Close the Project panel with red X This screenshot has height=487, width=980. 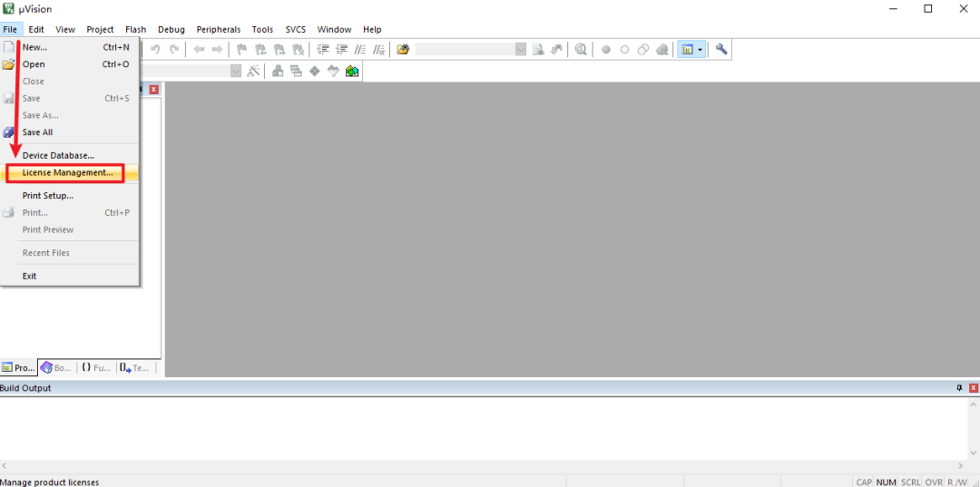[153, 89]
